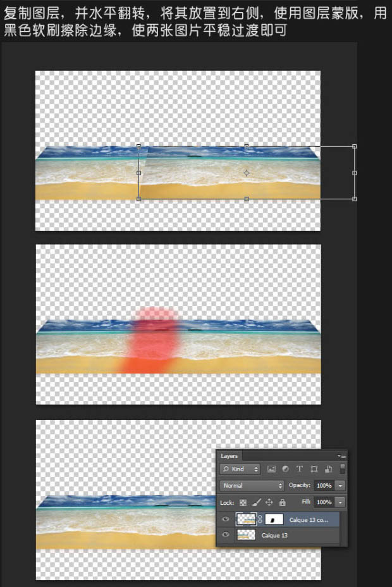
Task: Select the layer mask thumbnail
Action: point(274,519)
